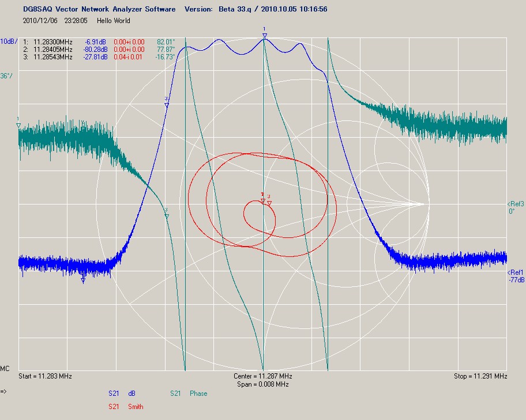The width and height of the screenshot is (526, 420).
Task: Click the teal S21 Phase trace legend
Action: coord(189,393)
